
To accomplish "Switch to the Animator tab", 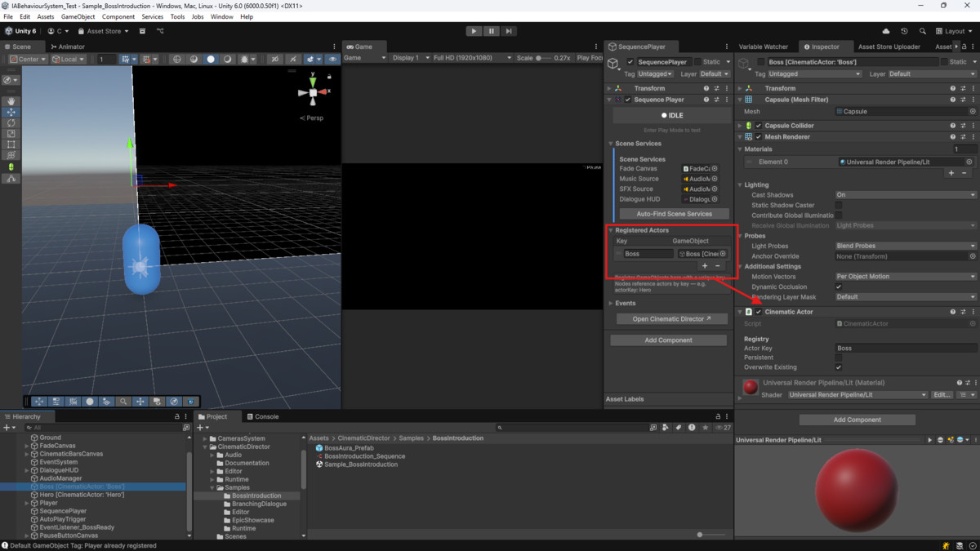I will coord(67,47).
